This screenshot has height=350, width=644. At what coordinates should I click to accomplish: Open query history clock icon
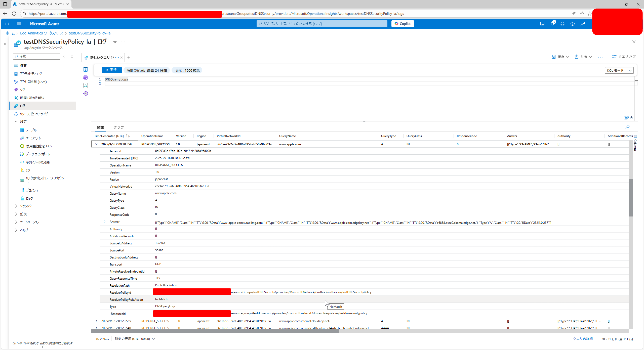tap(86, 94)
